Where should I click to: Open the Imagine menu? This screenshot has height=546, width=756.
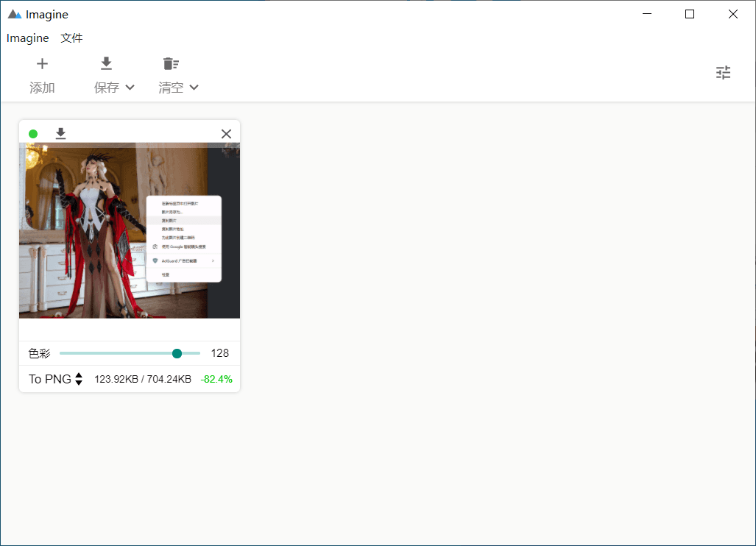click(27, 38)
